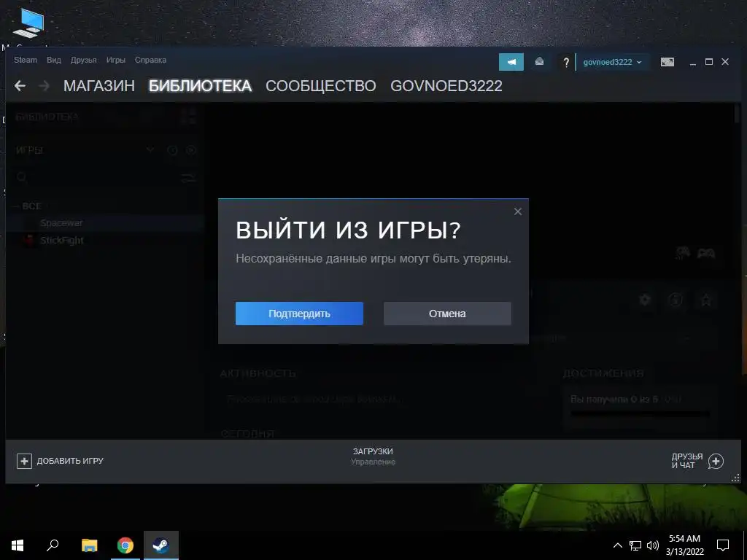747x560 pixels.
Task: Expand the ИГРЫ filter dropdown
Action: pyautogui.click(x=150, y=150)
